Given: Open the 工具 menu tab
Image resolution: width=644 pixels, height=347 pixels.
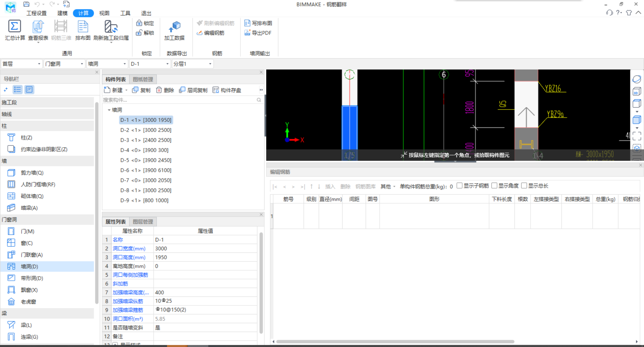Looking at the screenshot, I should 125,13.
